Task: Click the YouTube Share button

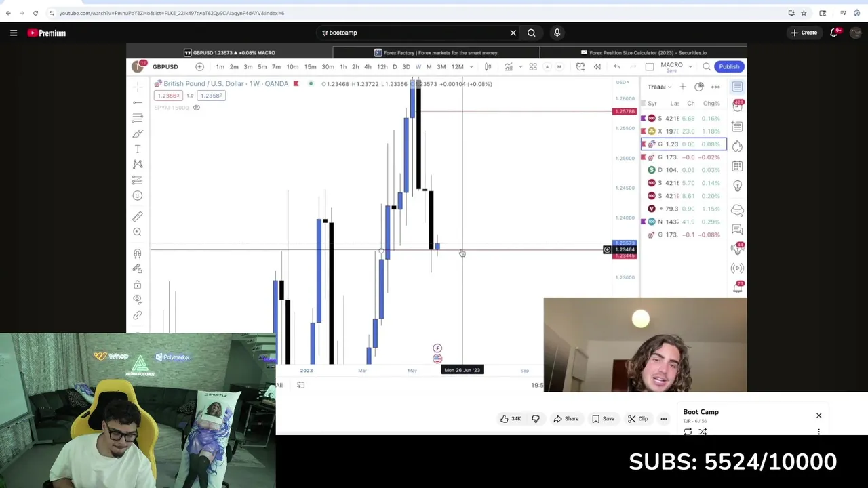Action: click(566, 419)
